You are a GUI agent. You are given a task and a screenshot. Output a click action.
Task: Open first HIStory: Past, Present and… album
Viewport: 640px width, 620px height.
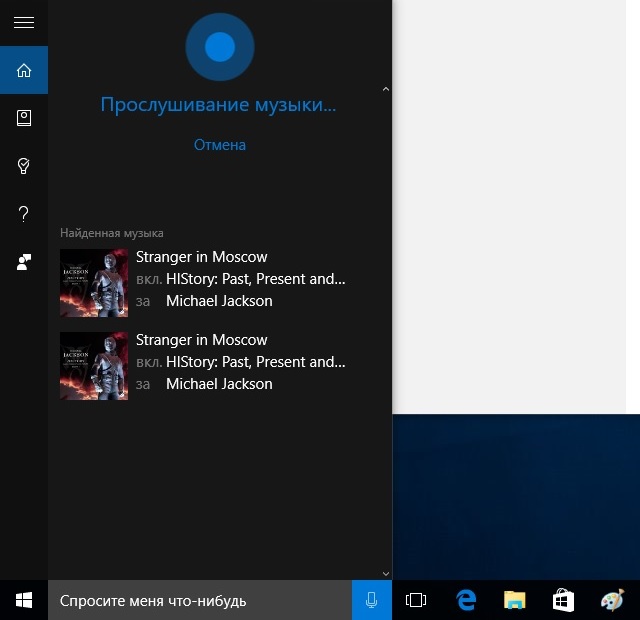pyautogui.click(x=256, y=279)
